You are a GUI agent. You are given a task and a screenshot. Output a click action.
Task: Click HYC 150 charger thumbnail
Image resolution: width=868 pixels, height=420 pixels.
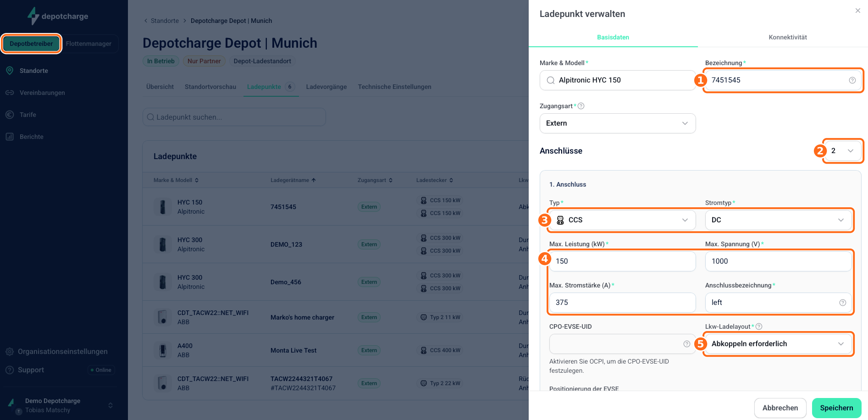(162, 207)
